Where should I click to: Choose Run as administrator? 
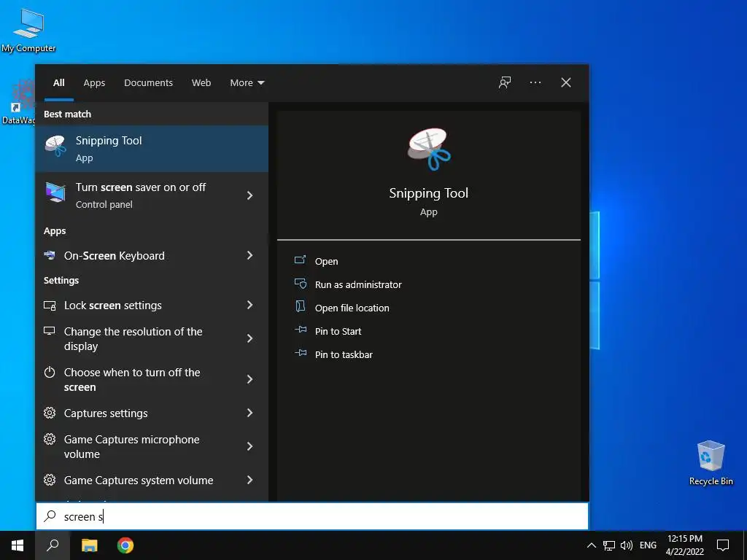coord(358,284)
